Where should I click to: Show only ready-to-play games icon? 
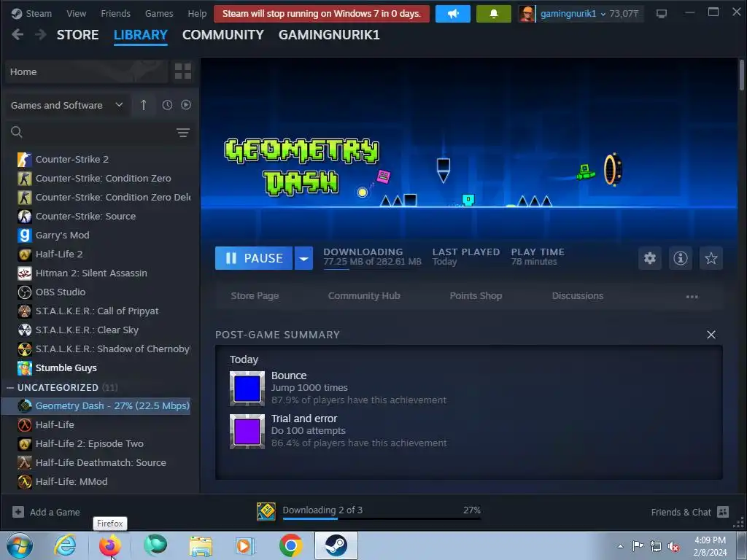click(x=186, y=105)
